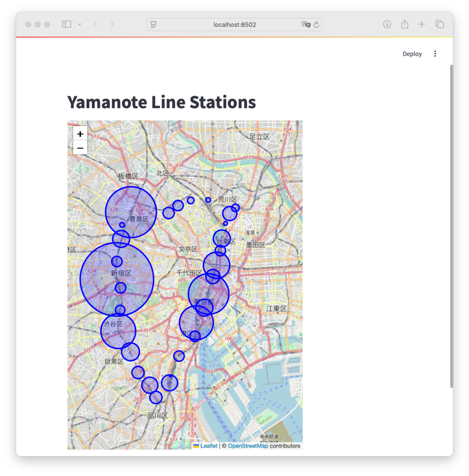Go forward to the next page
This screenshot has width=469, height=476.
click(112, 24)
